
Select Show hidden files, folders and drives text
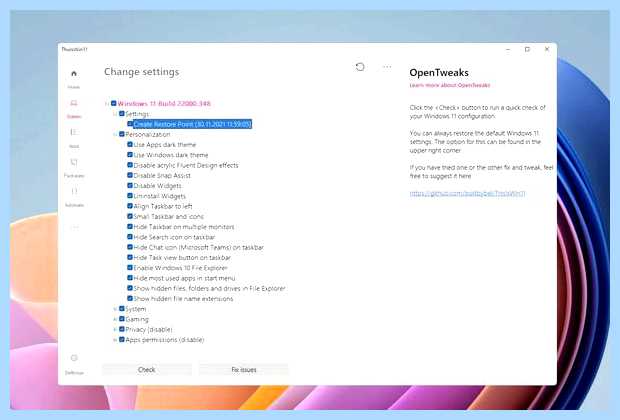[209, 289]
